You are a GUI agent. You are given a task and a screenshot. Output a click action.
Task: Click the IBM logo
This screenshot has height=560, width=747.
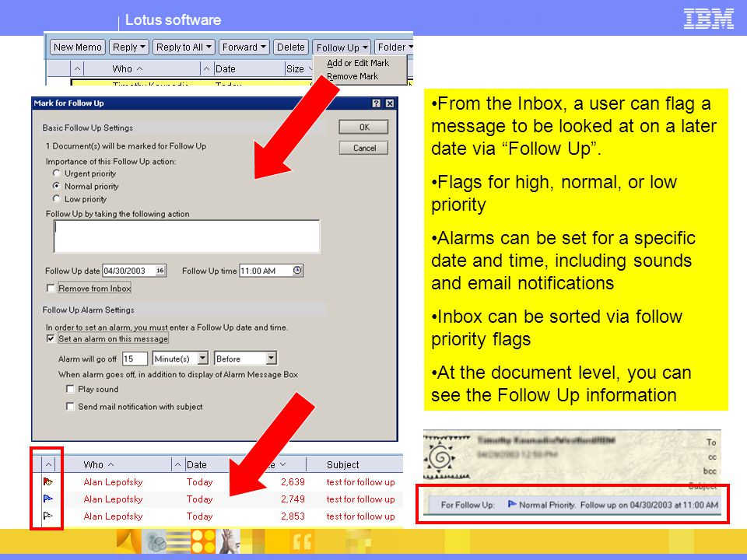[708, 19]
